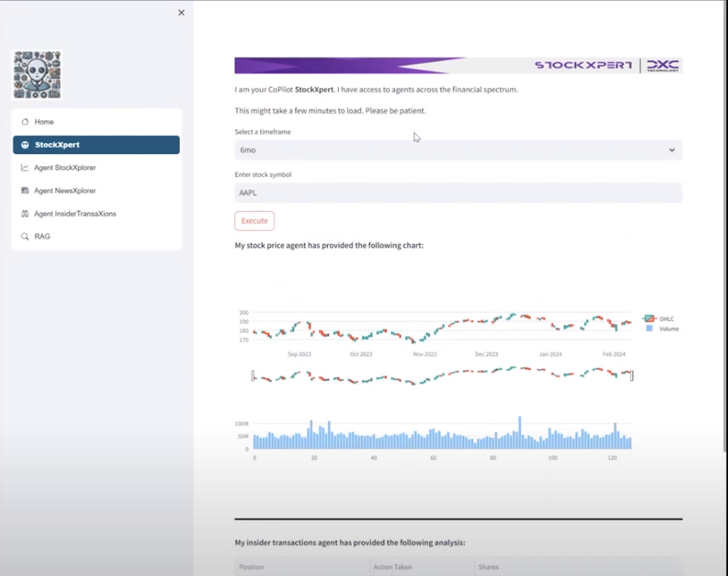Open Agent StockXplorer page
The width and height of the screenshot is (728, 576).
tap(96, 167)
